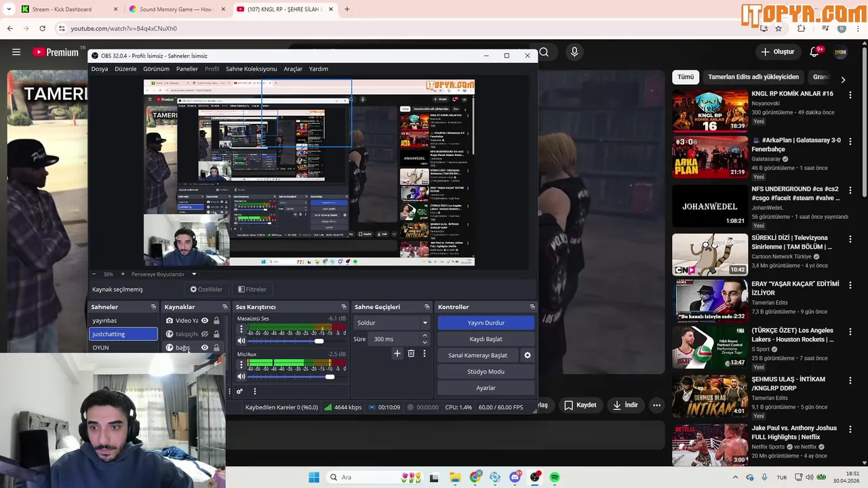This screenshot has height=488, width=868.
Task: Hide the bağış source with eye icon
Action: pyautogui.click(x=205, y=348)
